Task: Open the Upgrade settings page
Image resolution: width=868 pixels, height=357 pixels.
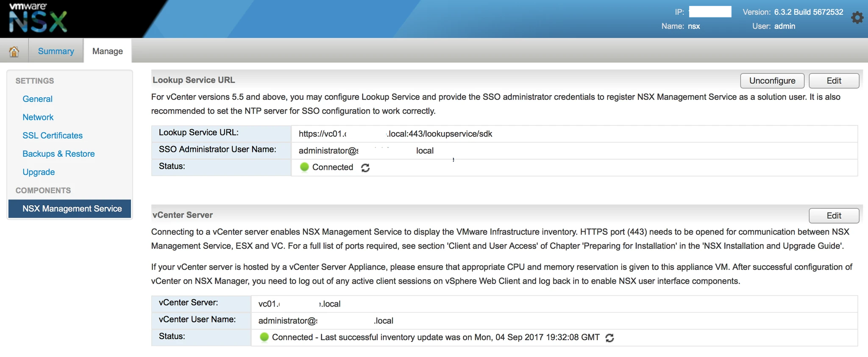Action: tap(39, 172)
